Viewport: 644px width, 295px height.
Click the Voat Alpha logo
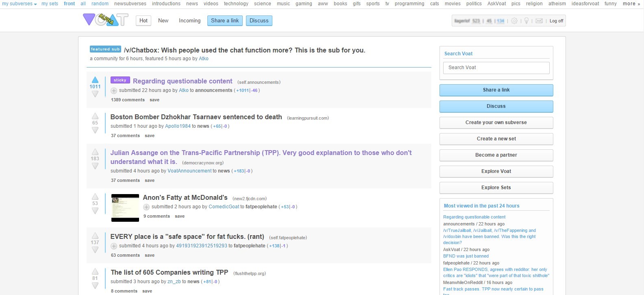[105, 20]
